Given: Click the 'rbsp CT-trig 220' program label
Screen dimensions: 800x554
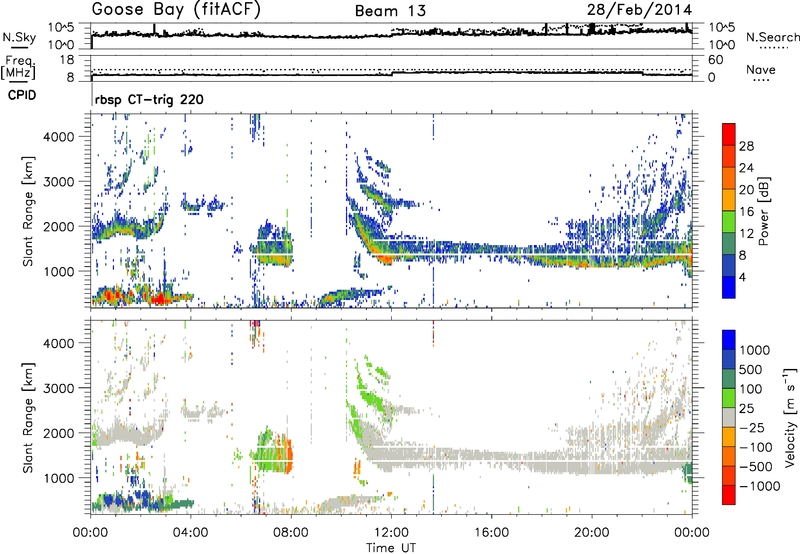Looking at the screenshot, I should point(149,99).
